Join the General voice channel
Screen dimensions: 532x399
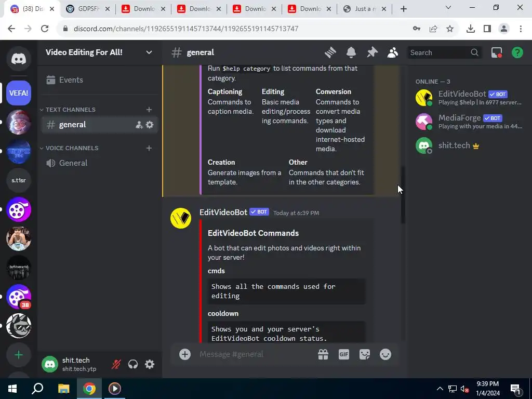pyautogui.click(x=99, y=163)
